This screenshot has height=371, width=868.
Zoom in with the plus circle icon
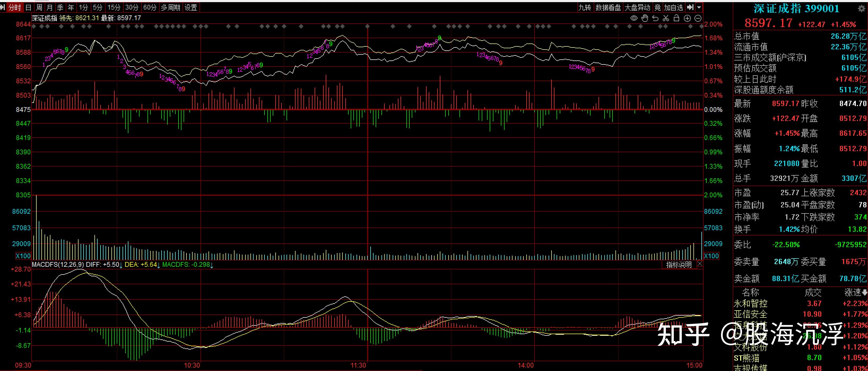coord(687,18)
